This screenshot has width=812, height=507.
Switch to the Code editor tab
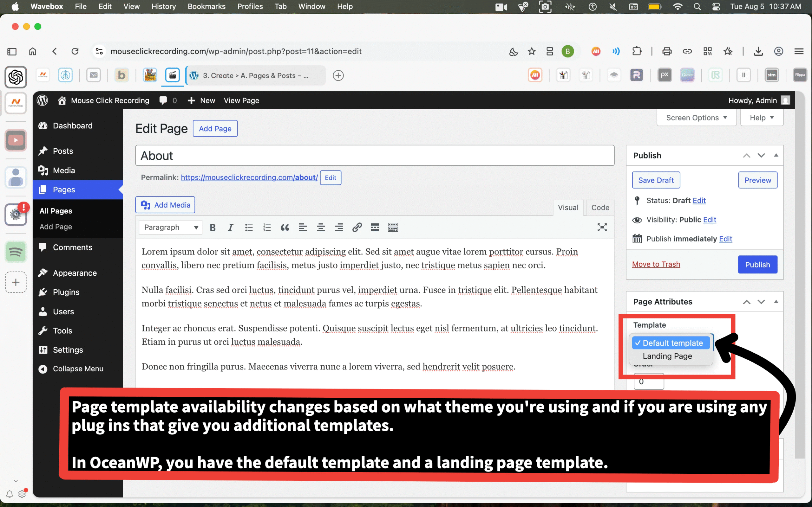[x=600, y=208]
